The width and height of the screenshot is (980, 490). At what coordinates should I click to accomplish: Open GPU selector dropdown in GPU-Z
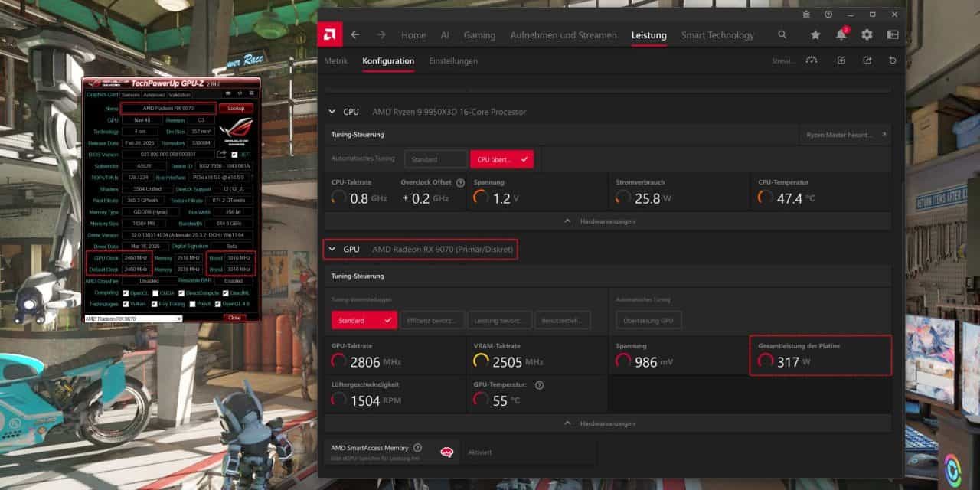click(x=133, y=318)
